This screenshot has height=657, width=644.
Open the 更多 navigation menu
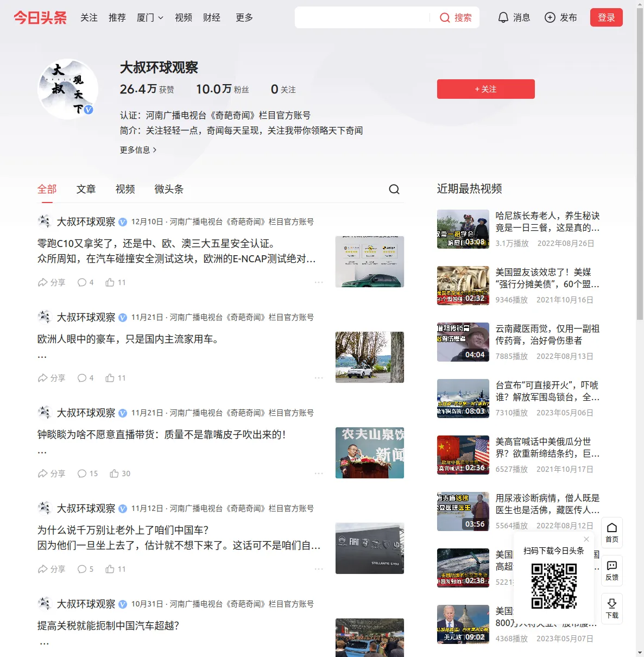(x=244, y=17)
